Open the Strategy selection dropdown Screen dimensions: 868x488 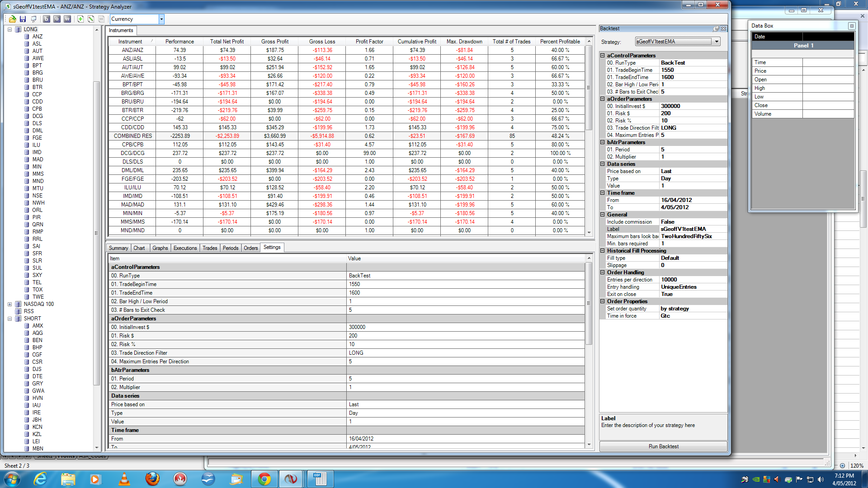(717, 42)
